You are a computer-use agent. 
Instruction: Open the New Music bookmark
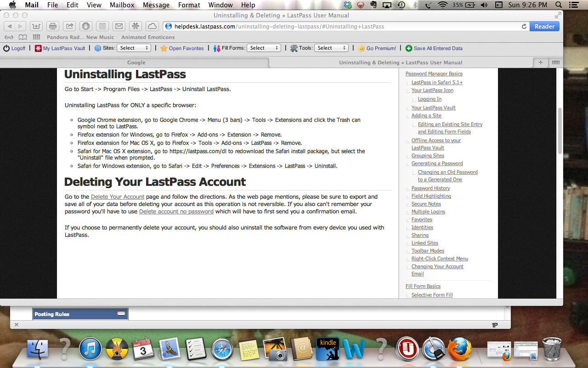point(100,37)
